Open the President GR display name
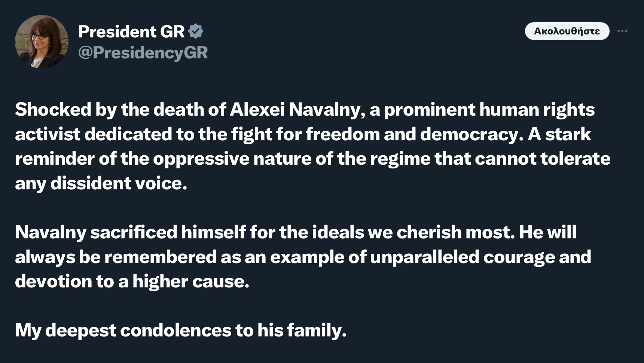644x363 pixels. (x=131, y=31)
